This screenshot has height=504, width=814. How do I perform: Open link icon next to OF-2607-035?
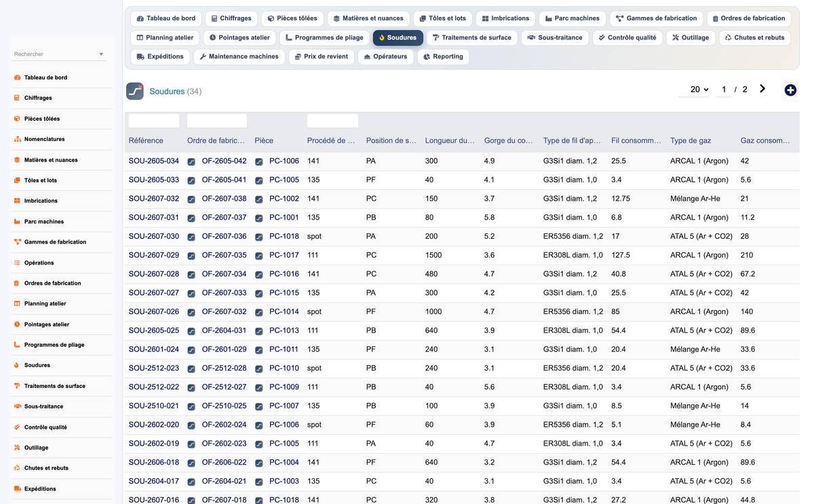coord(191,256)
